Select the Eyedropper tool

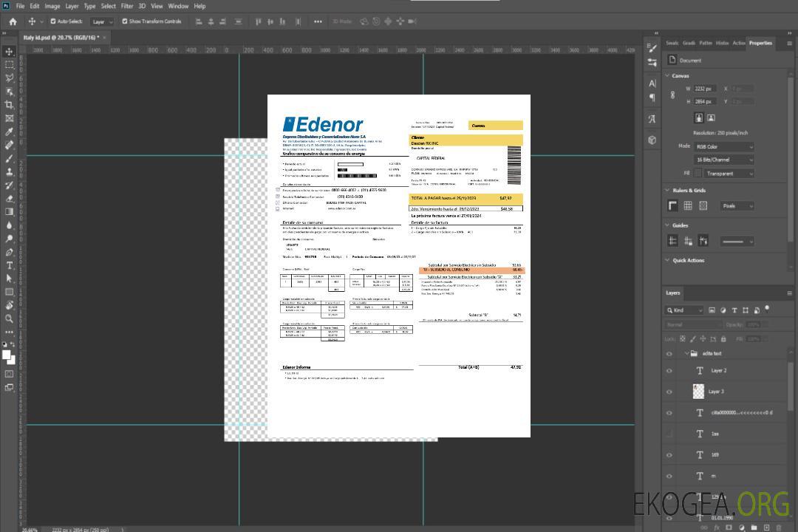pyautogui.click(x=9, y=132)
